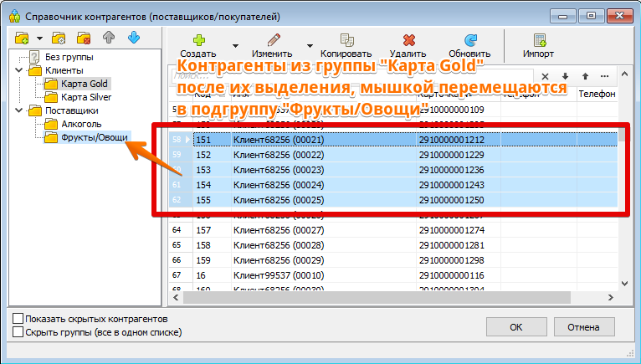Screen dimensions: 641x364
Task: Click the Обновить refresh button
Action: coord(469,46)
